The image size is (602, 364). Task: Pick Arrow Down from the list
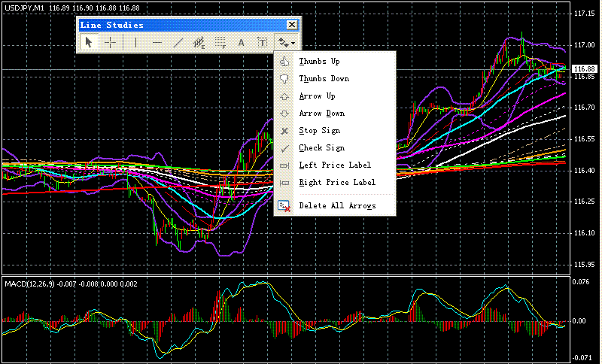(x=321, y=114)
